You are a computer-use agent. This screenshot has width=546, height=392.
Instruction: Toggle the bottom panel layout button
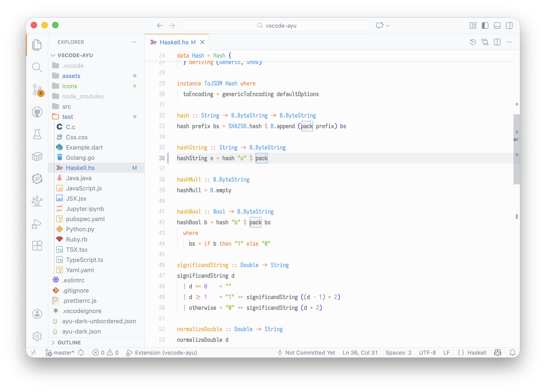[x=497, y=26]
